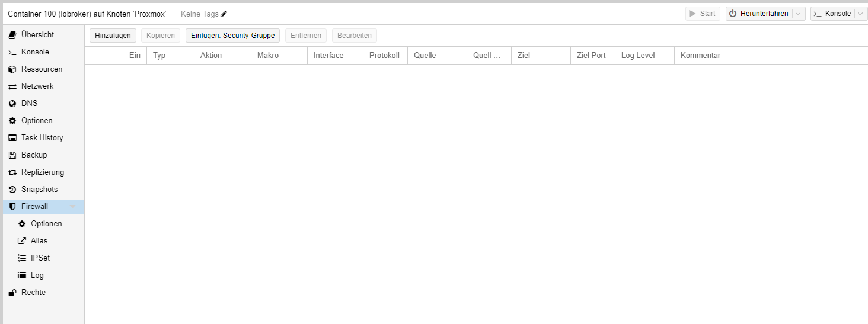Viewport: 868px width, 324px height.
Task: Click the Konsole terminal icon in sidebar
Action: tap(12, 52)
